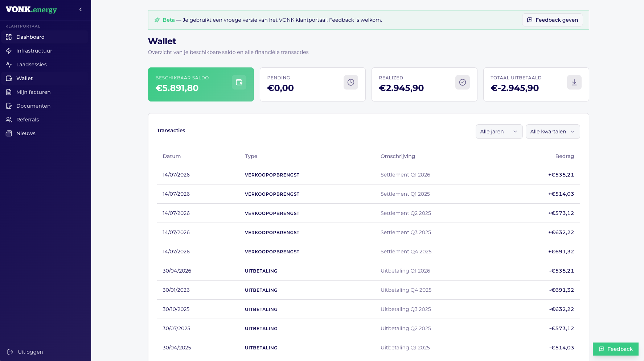Viewport: 644px width, 361px height.
Task: Click the Settlement Q3 2025 description
Action: [x=406, y=232]
